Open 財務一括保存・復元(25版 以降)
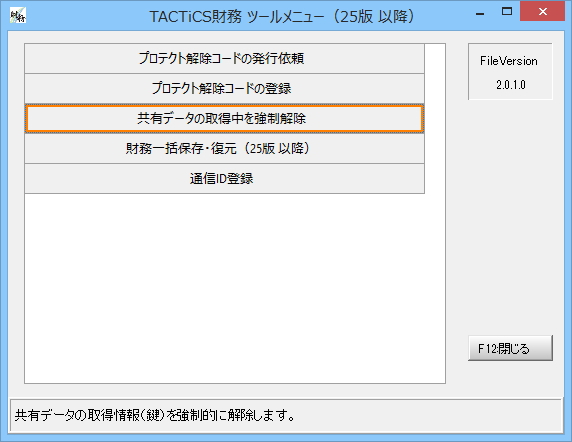 click(225, 148)
